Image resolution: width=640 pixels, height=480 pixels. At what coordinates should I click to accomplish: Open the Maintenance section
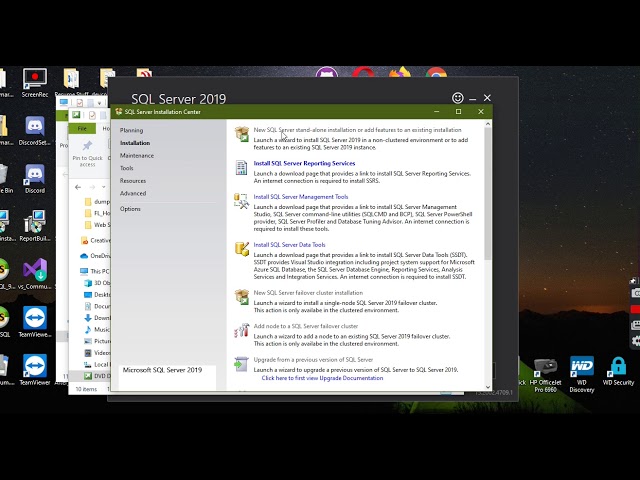pos(137,156)
